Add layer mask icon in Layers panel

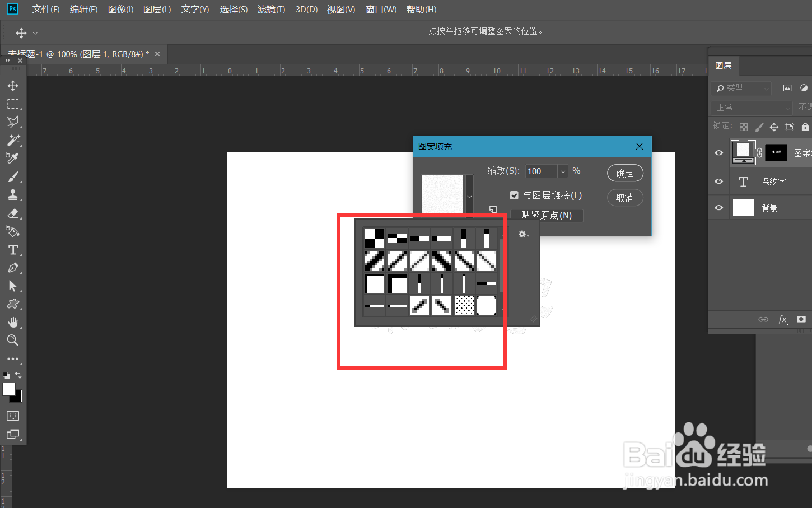801,319
